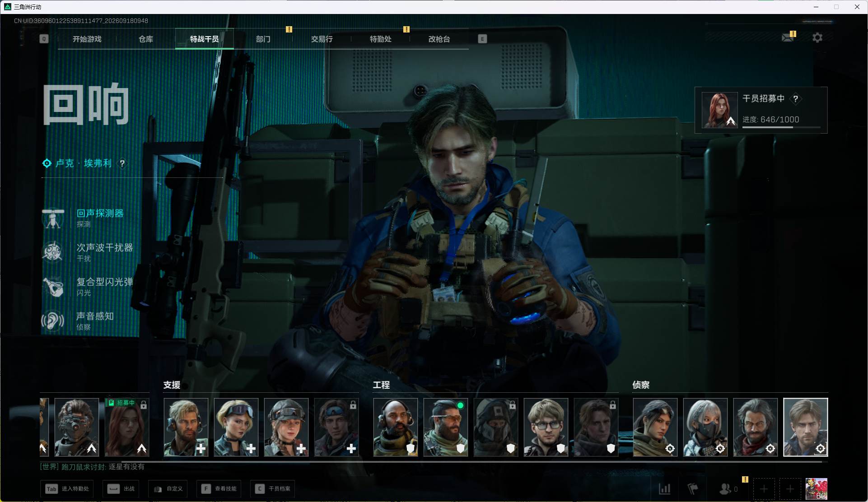Select the highlighted 回响 recon operator portrait
868x502 pixels.
[x=806, y=427]
